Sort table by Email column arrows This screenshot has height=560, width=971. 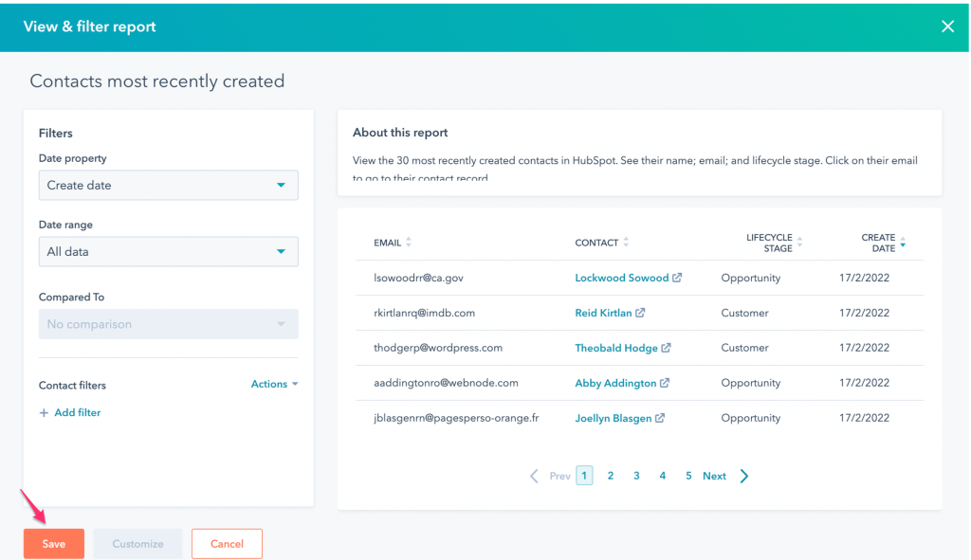click(409, 243)
